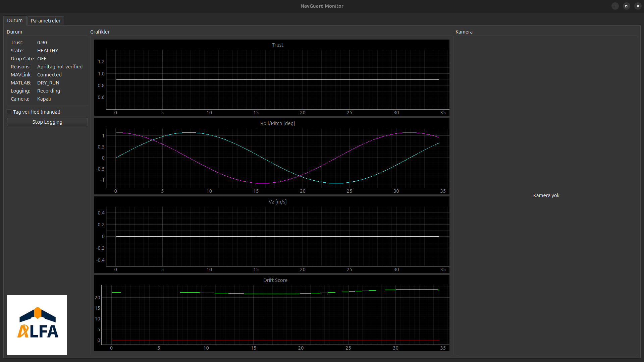This screenshot has height=362, width=644.
Task: Click the Recording logging status value
Action: [49, 91]
